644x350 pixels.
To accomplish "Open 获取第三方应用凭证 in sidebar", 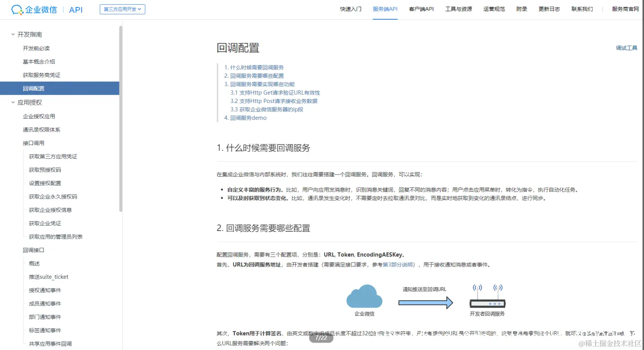I will pos(53,156).
